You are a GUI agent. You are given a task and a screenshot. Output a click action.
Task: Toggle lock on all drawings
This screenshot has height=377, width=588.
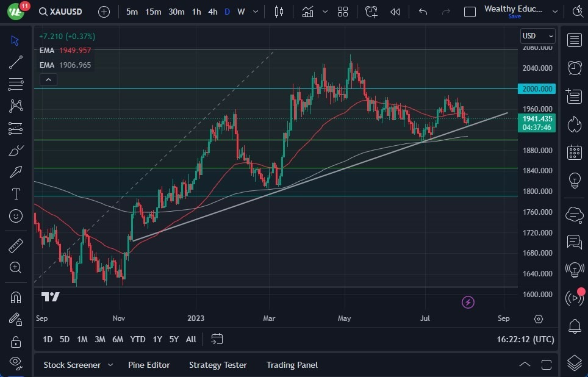pyautogui.click(x=15, y=342)
